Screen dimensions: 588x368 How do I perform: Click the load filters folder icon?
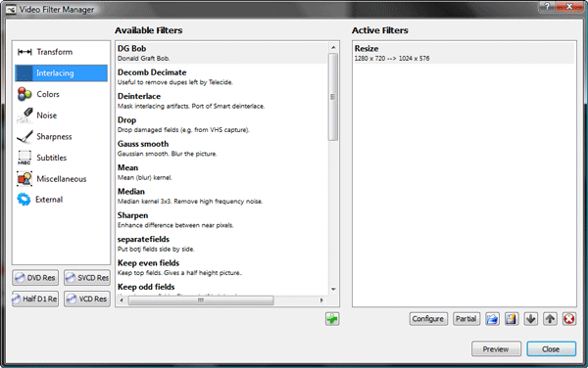[x=492, y=319]
